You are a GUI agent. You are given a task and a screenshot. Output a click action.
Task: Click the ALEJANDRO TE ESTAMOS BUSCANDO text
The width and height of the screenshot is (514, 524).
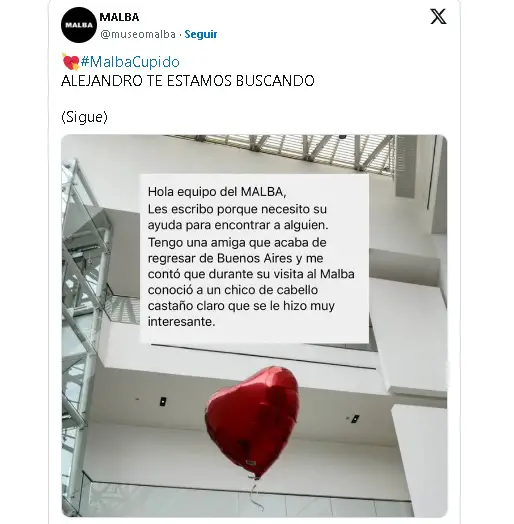[188, 81]
